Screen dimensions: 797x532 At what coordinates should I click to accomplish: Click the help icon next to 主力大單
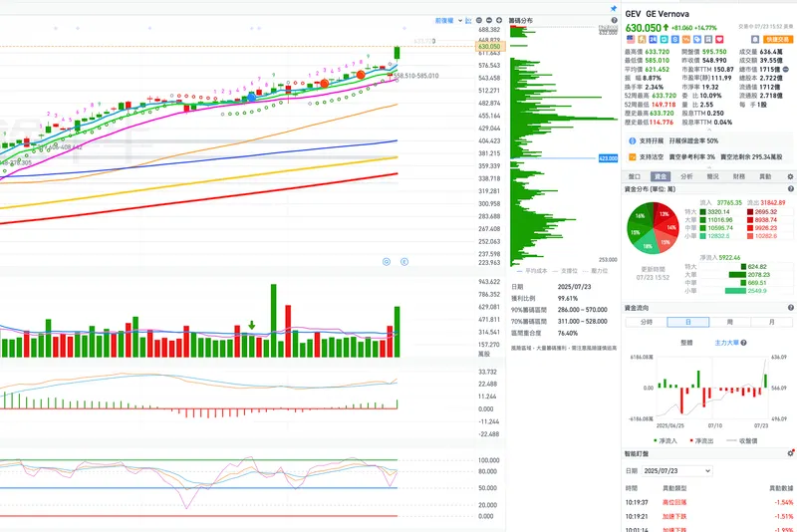coord(743,343)
